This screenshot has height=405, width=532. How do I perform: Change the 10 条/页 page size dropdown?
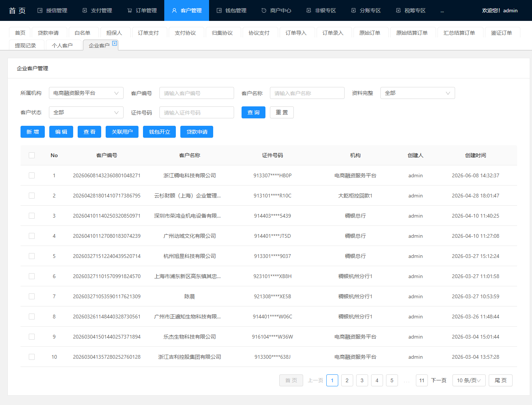click(469, 380)
